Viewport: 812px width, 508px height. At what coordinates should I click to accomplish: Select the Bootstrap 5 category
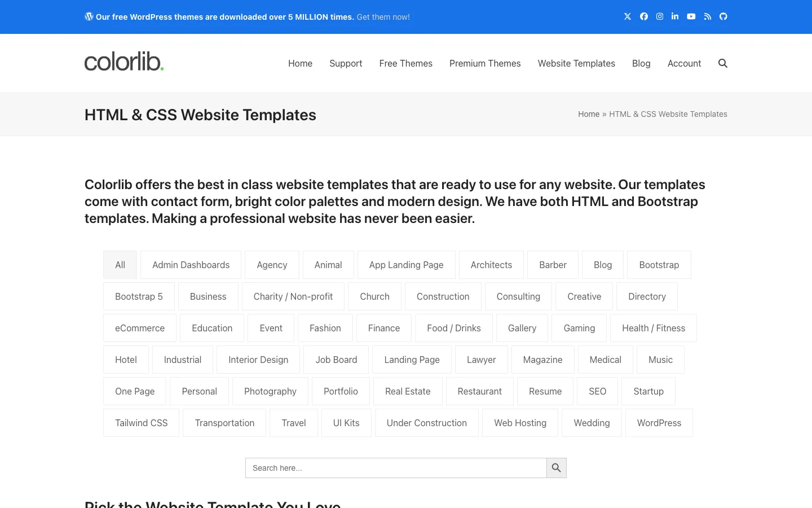click(139, 296)
